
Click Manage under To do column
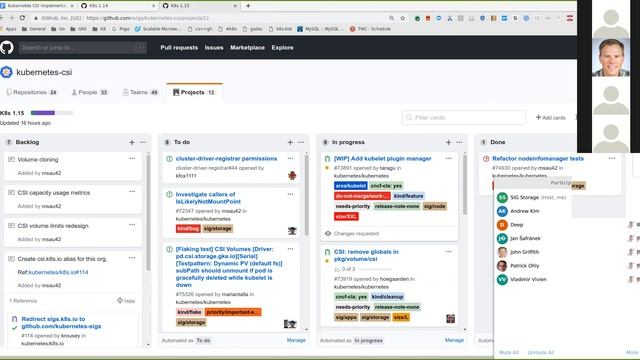[296, 340]
